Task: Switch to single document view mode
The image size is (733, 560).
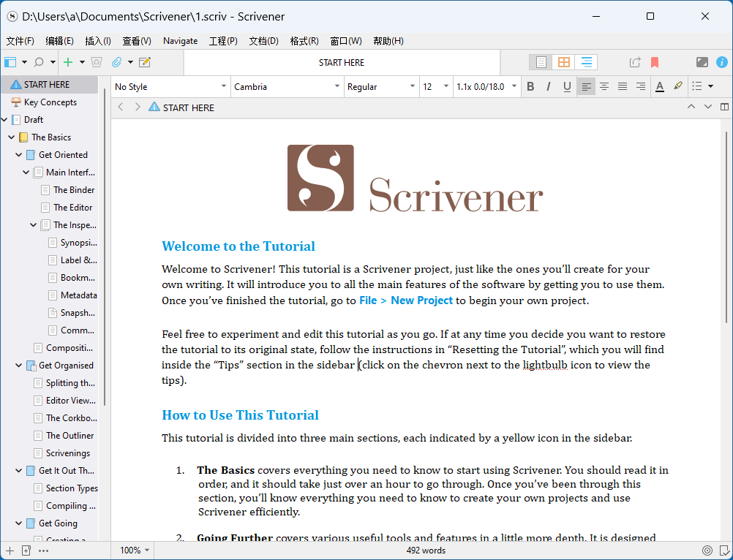Action: [x=541, y=62]
